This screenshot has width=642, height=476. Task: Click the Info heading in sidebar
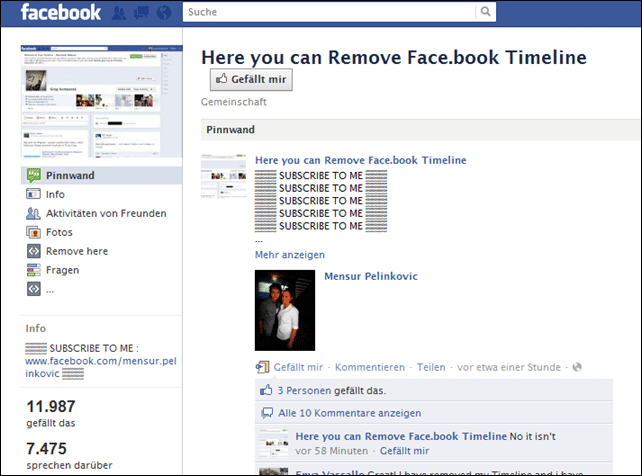pyautogui.click(x=36, y=328)
